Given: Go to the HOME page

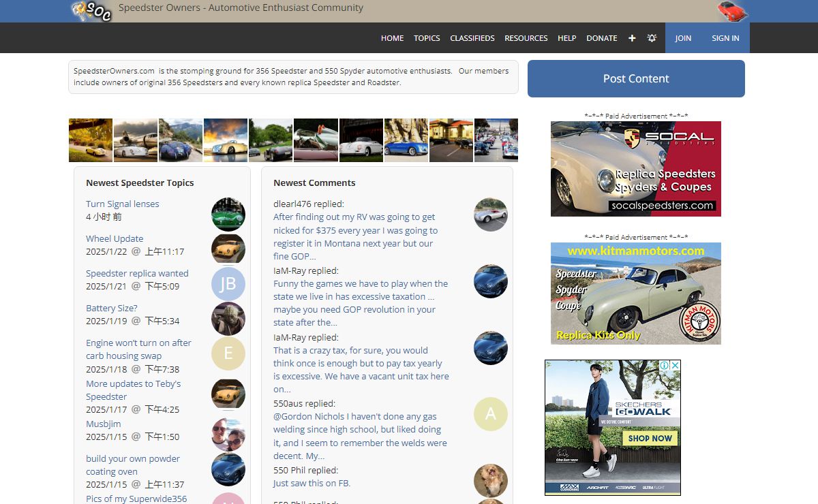Looking at the screenshot, I should [x=392, y=38].
